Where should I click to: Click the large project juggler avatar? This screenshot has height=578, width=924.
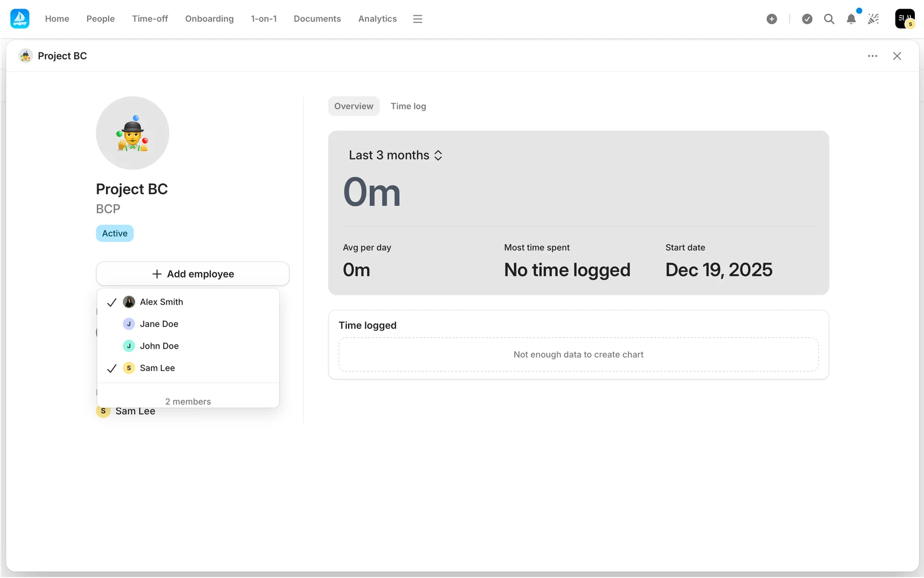tap(132, 133)
